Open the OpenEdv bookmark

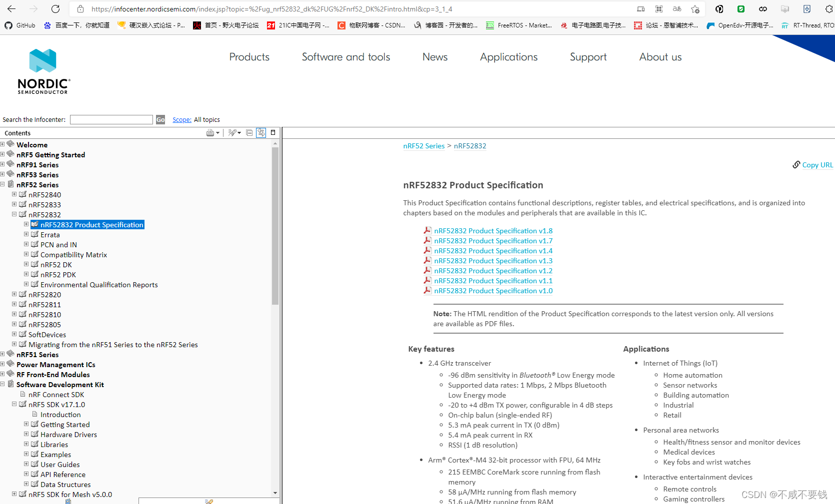coord(740,25)
